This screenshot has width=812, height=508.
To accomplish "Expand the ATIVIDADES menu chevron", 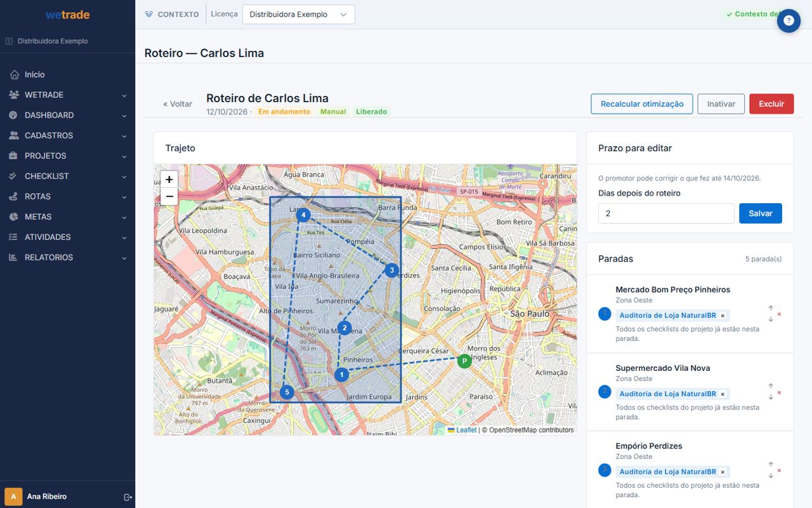I will coord(124,238).
